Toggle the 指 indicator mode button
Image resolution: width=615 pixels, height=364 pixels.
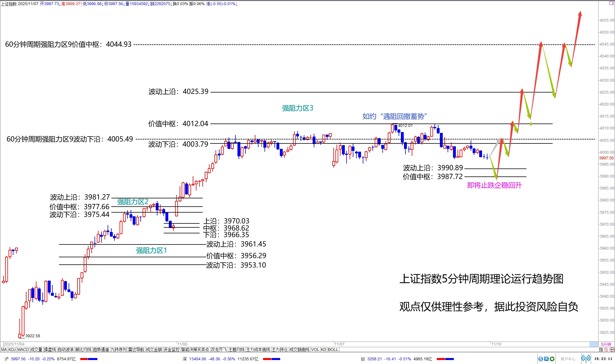(x=601, y=349)
